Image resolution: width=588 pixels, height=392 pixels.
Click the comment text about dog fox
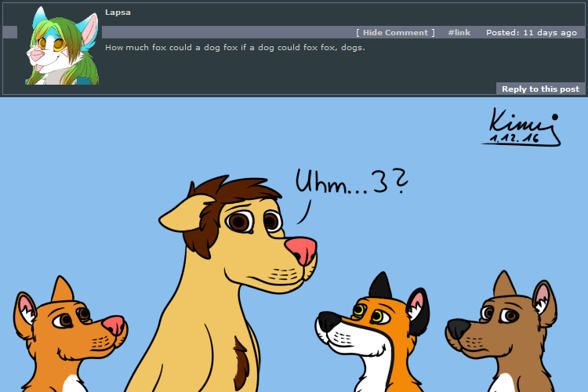click(235, 47)
